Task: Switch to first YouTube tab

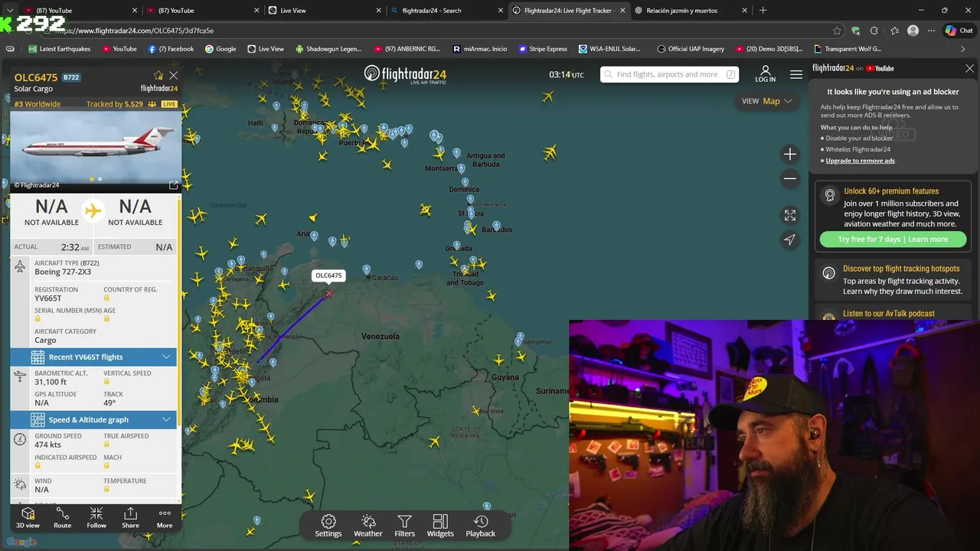Action: tap(80, 11)
